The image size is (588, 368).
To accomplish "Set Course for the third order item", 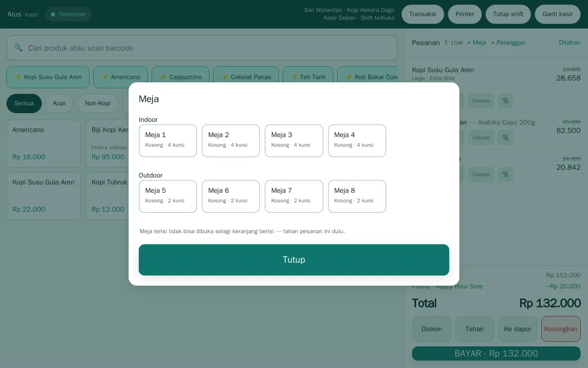I will [481, 174].
